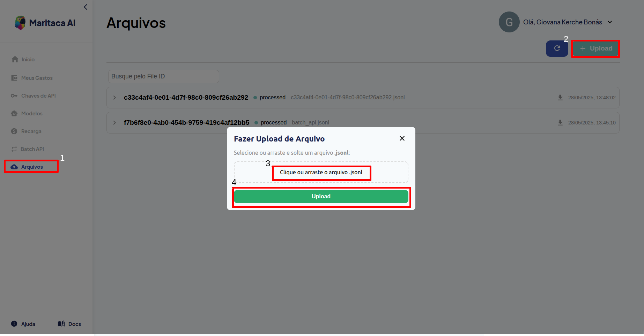The image size is (644, 336).
Task: Click the Maritaca AI parrot logo
Action: coord(20,23)
